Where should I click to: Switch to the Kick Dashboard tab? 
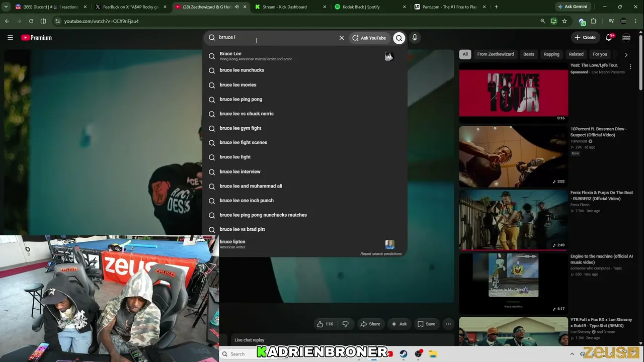click(290, 7)
